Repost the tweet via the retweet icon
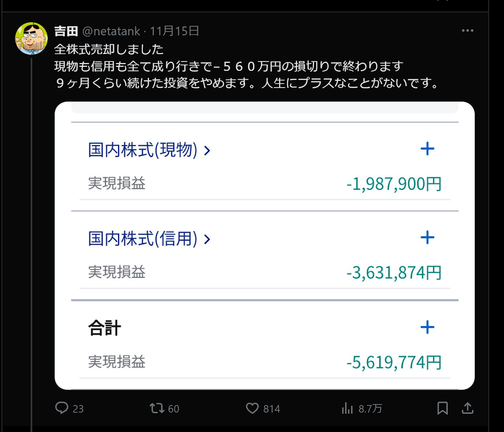 [x=157, y=408]
